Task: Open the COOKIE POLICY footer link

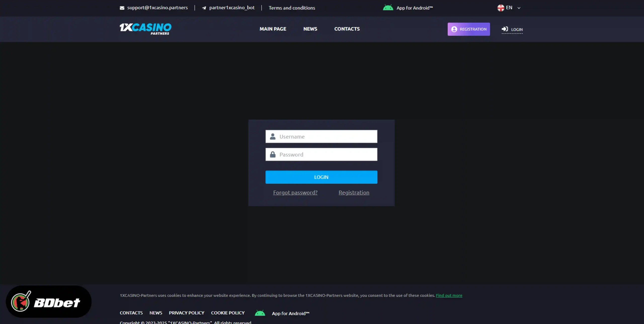Action: click(228, 313)
